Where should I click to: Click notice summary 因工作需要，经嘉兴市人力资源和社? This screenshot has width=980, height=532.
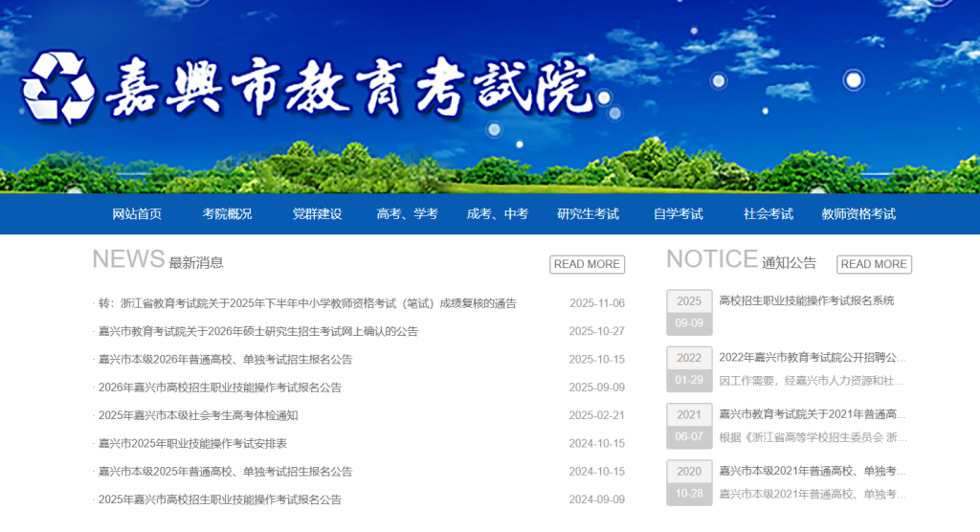point(812,381)
